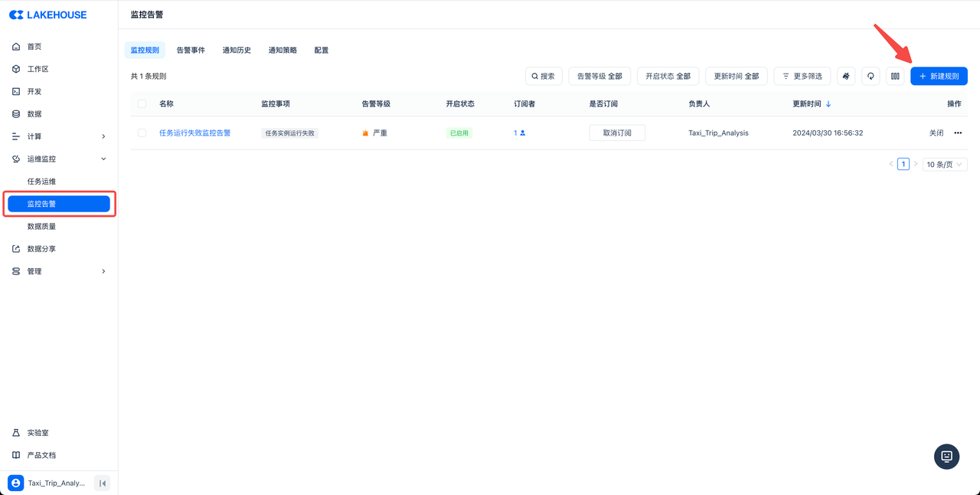Open the three-dot more actions menu
Viewport: 980px width, 495px height.
click(957, 133)
